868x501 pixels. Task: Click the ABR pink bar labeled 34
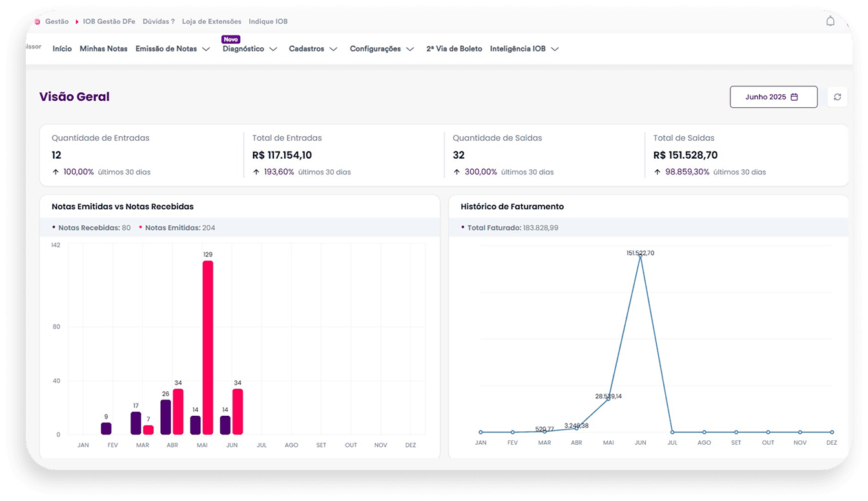178,412
